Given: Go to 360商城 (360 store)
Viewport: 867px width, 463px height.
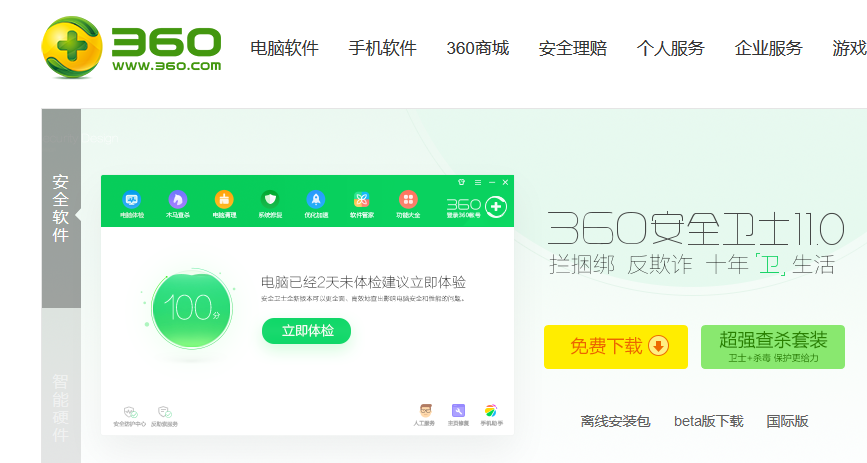Looking at the screenshot, I should point(478,48).
